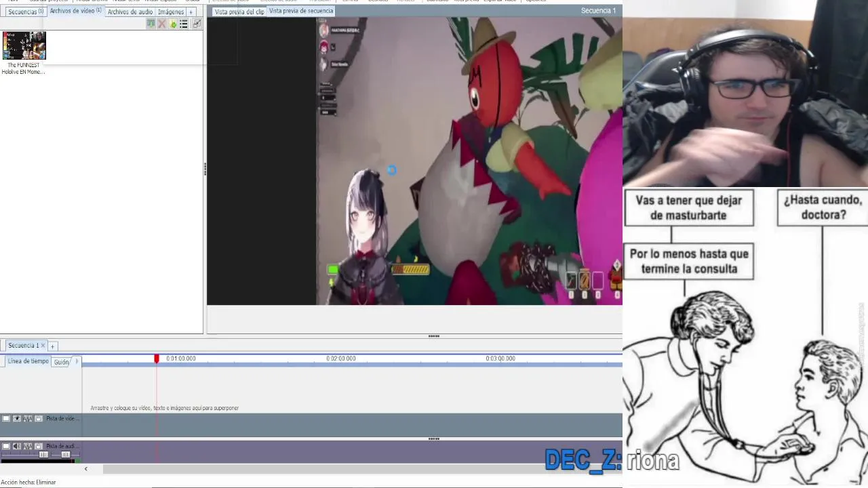Click timeline ruler at 0:02:00.000
Image resolution: width=868 pixels, height=488 pixels.
coord(341,359)
